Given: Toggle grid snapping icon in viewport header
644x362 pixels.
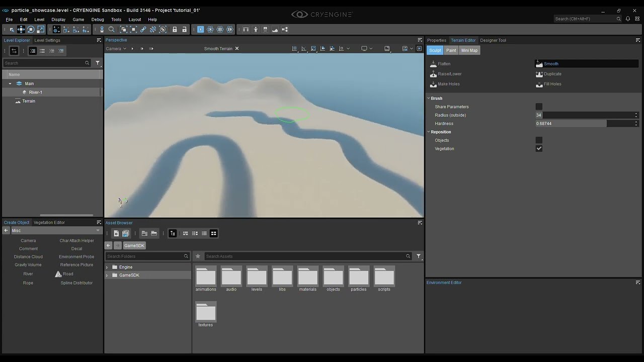Looking at the screenshot, I should (294, 49).
